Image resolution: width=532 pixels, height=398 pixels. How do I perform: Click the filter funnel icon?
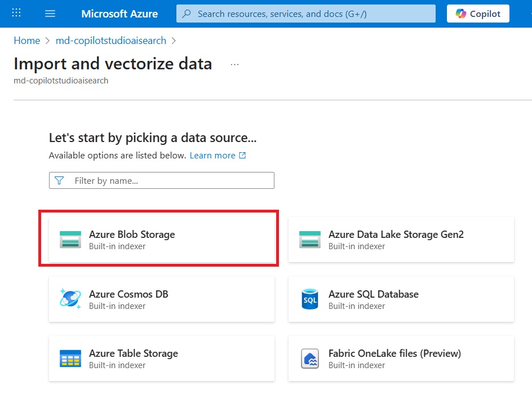(x=59, y=180)
